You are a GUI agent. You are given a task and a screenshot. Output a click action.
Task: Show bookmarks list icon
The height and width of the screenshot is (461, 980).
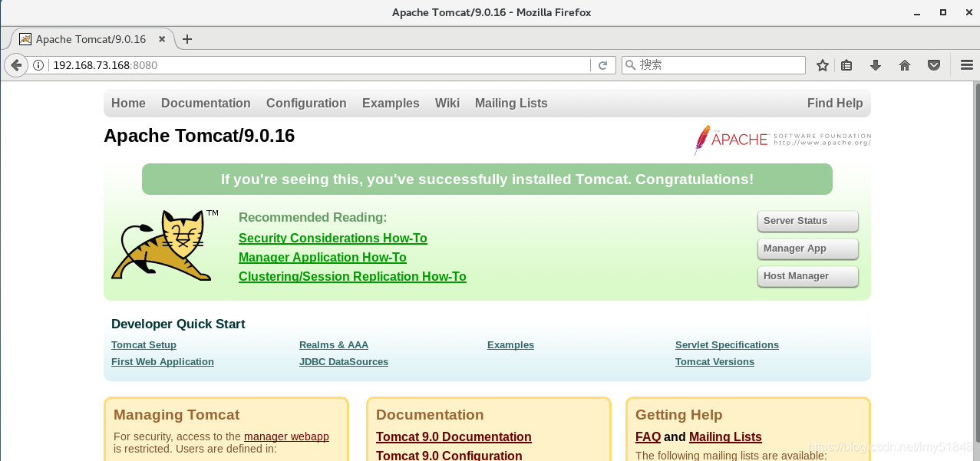coord(846,65)
